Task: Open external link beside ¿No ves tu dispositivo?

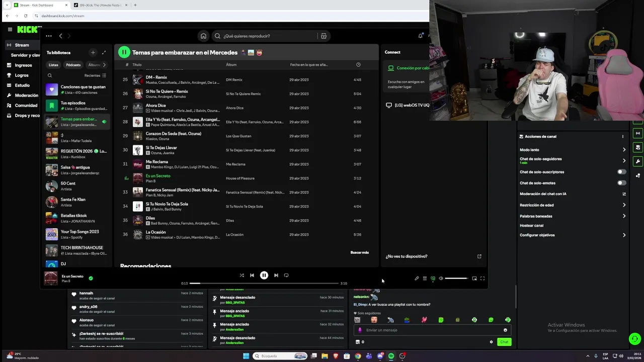Action: tap(479, 256)
